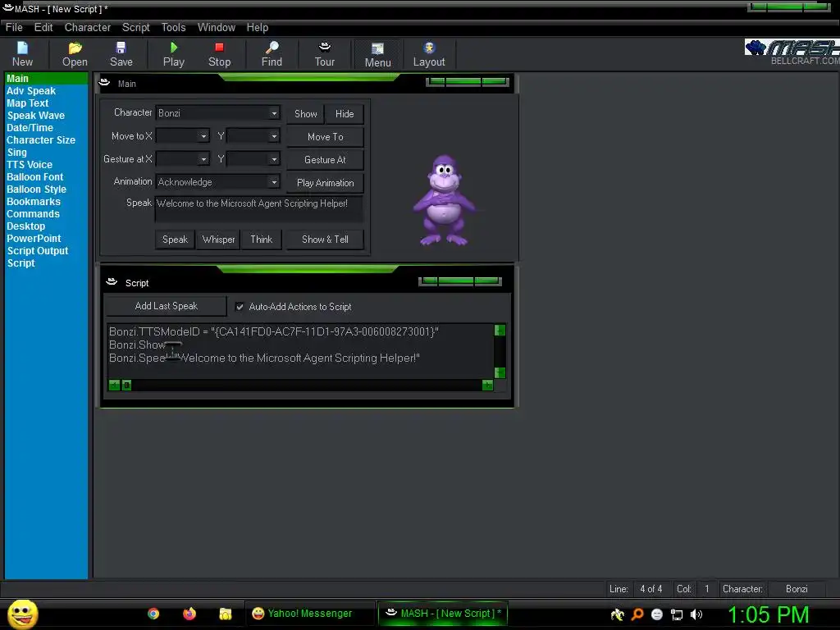Click the New toolbar icon
840x630 pixels.
22,54
